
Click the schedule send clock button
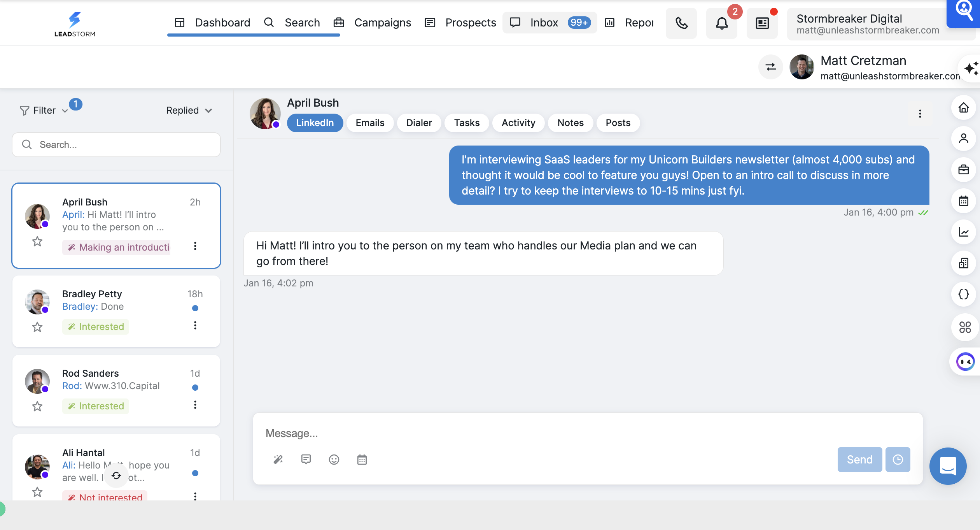(898, 460)
